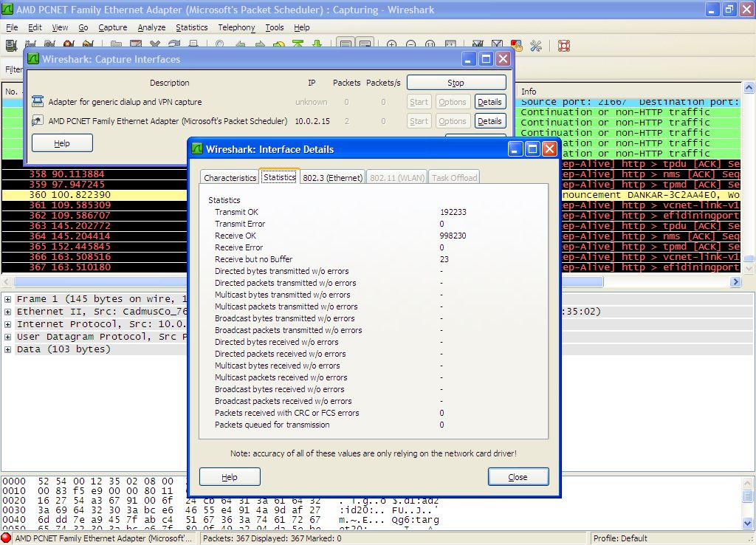Click the go back arrow toolbar icon
Screen dimensions: 756x545
tap(240, 45)
